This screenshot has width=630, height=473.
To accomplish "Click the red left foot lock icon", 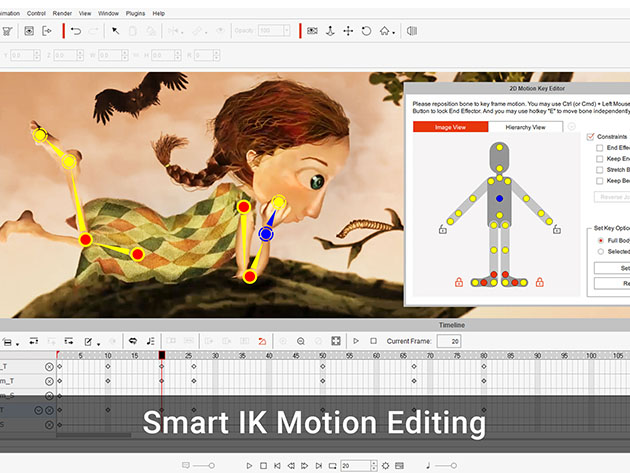I will pyautogui.click(x=458, y=282).
